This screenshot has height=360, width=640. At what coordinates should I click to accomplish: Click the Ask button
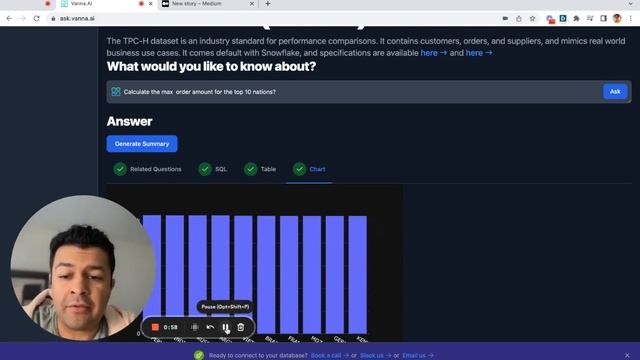point(615,92)
